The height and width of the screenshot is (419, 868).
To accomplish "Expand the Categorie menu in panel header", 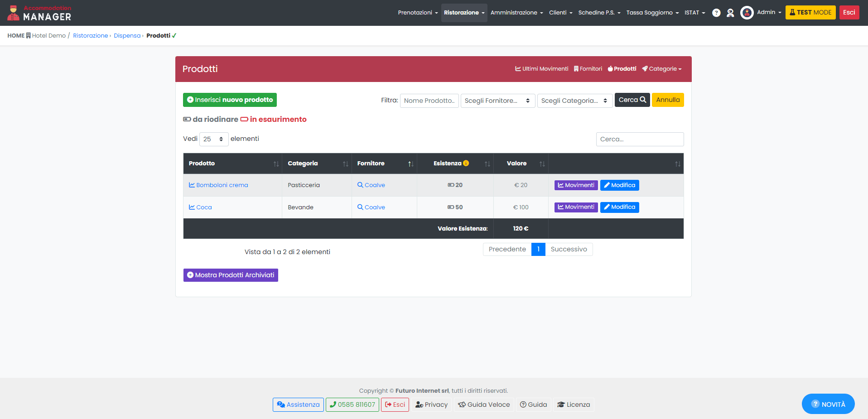I will point(662,69).
